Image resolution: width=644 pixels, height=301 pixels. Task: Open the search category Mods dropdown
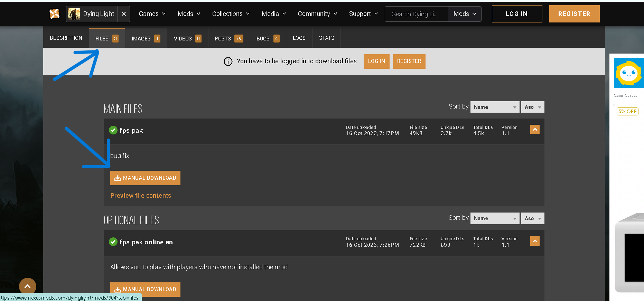(465, 14)
